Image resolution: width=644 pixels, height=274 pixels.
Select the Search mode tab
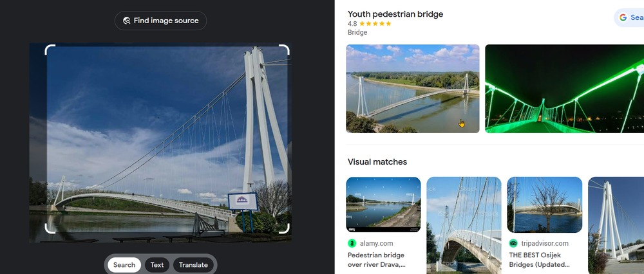124,265
